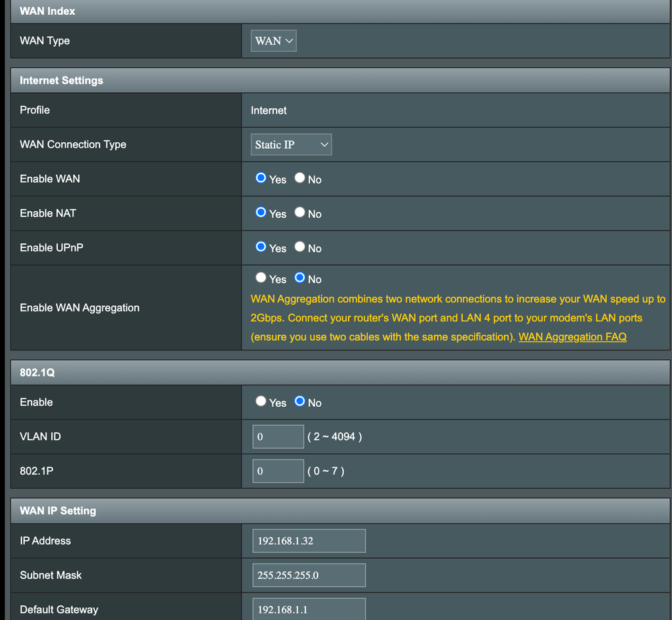The width and height of the screenshot is (672, 620).
Task: Click the WAN Index section header
Action: (47, 11)
